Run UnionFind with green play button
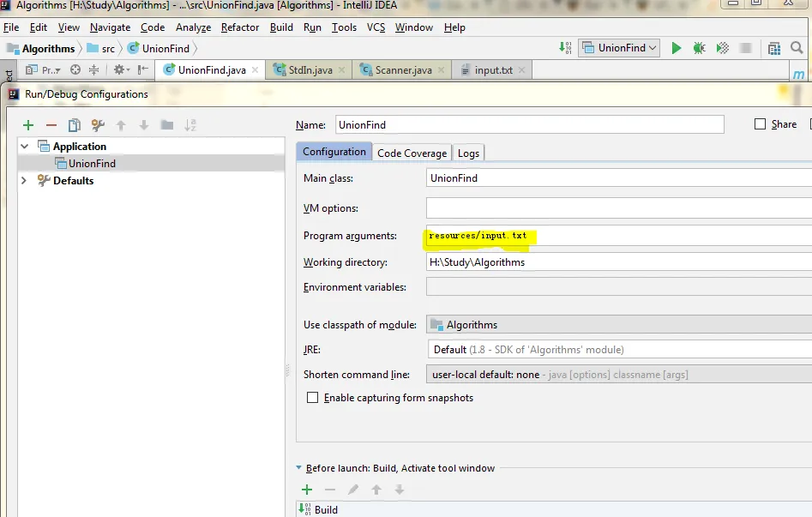The height and width of the screenshot is (517, 812). point(677,48)
